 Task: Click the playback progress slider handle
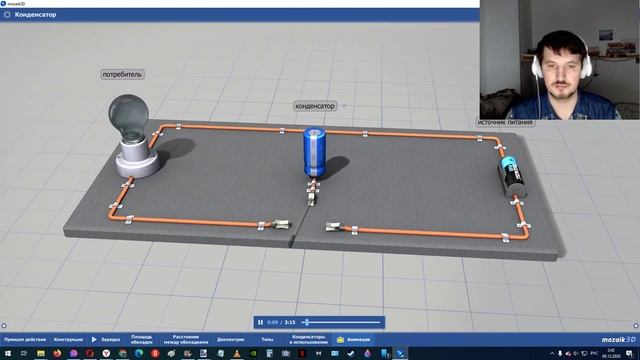point(307,322)
